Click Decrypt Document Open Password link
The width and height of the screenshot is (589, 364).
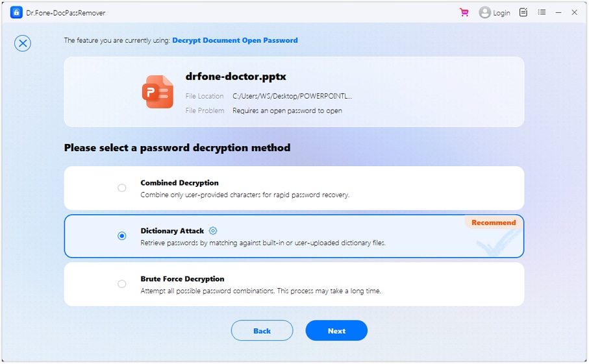(x=235, y=40)
